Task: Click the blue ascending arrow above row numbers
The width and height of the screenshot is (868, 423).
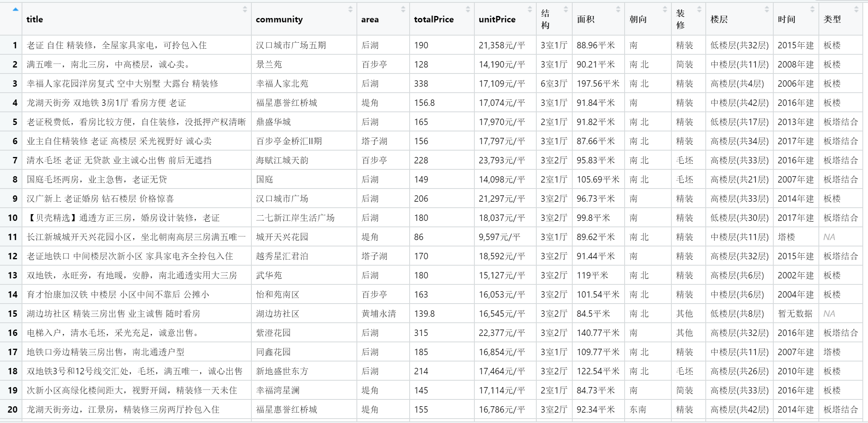Action: [15, 9]
